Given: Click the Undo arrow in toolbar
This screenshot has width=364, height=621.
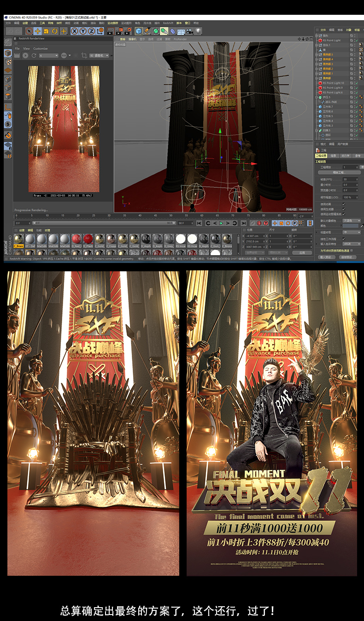Looking at the screenshot, I should (x=10, y=31).
